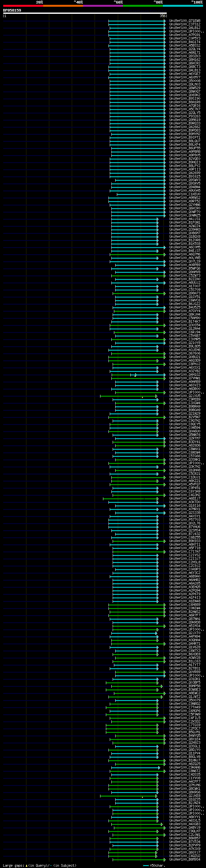Click the UniRef100_Q1QHA8 label
The image size is (206, 868).
185,470
